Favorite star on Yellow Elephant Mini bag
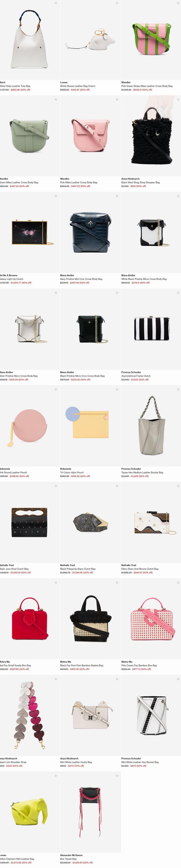Screen dimensions: 181x868 56,776
